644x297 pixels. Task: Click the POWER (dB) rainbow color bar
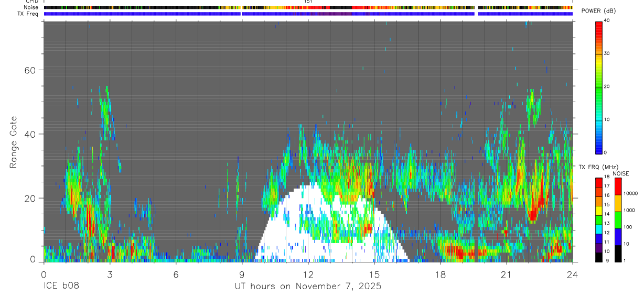599,87
